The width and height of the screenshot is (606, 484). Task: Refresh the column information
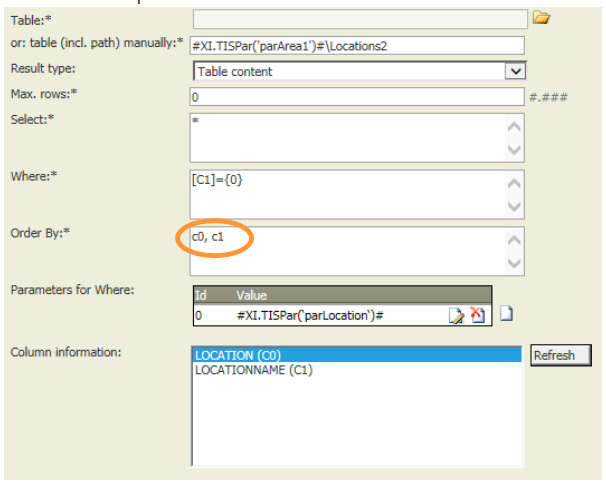(560, 355)
